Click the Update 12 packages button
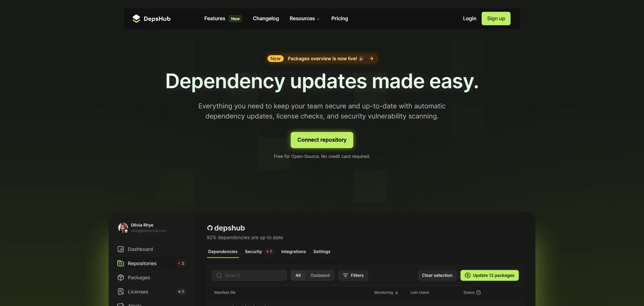The width and height of the screenshot is (644, 306). click(x=489, y=275)
